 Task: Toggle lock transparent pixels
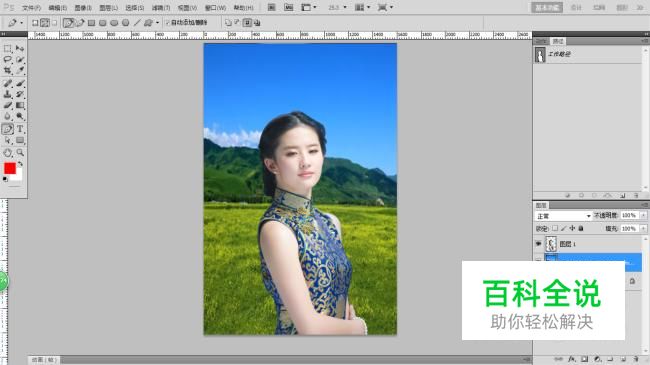coord(555,229)
